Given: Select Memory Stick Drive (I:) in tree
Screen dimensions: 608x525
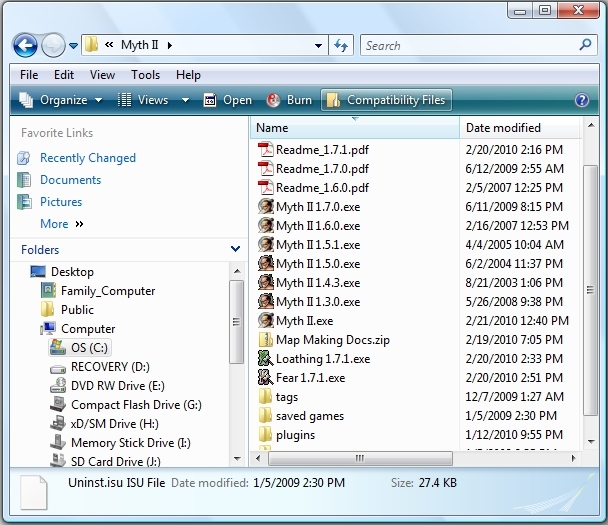Looking at the screenshot, I should click(x=131, y=443).
